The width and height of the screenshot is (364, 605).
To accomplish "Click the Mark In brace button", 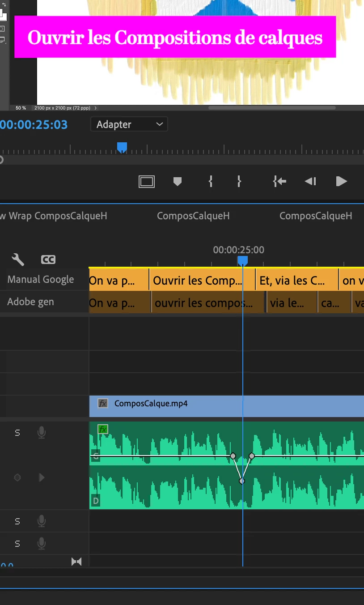I will tap(211, 181).
